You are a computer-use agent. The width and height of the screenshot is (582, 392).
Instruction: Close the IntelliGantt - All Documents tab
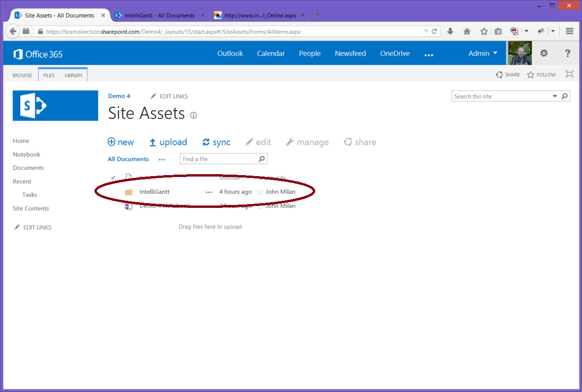pos(203,15)
